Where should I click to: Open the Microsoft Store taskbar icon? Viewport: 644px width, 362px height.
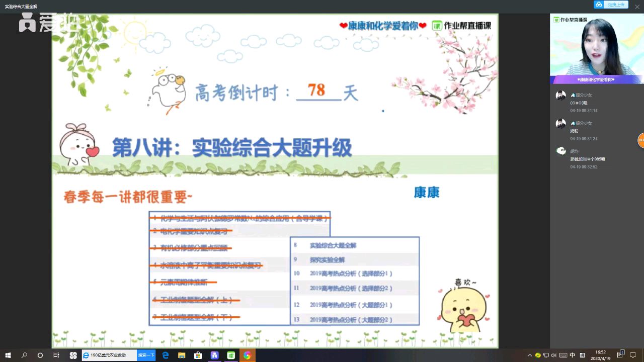click(198, 355)
